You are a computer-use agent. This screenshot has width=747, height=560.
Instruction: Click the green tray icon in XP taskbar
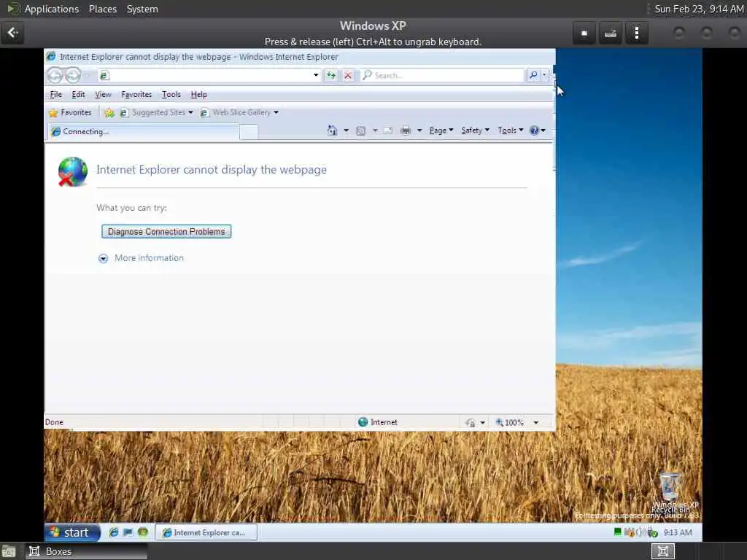pyautogui.click(x=617, y=532)
